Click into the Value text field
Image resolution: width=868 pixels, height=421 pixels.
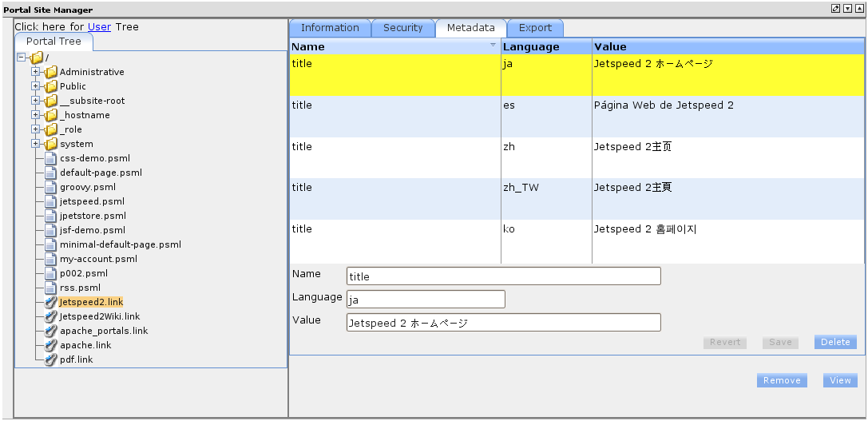tap(503, 323)
